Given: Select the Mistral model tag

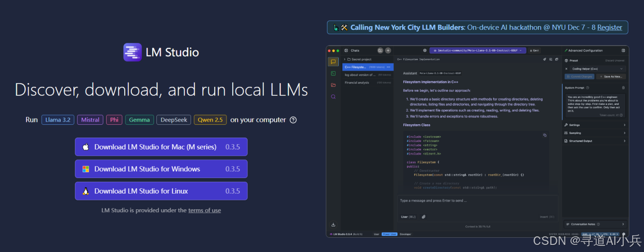Looking at the screenshot, I should [x=90, y=120].
